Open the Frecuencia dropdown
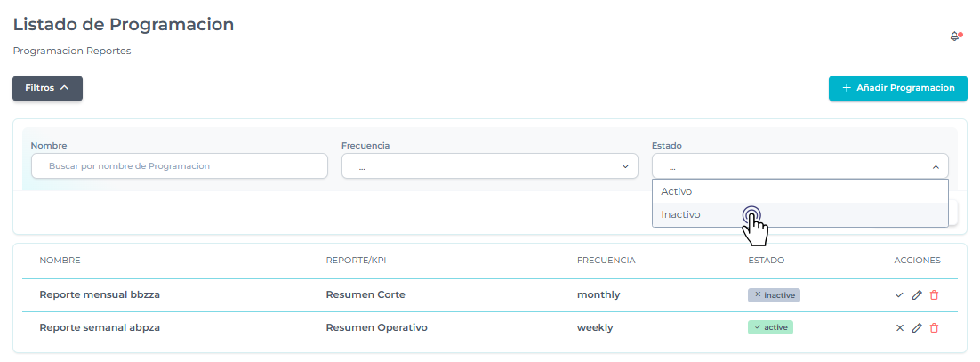This screenshot has width=980, height=362. pyautogui.click(x=489, y=166)
